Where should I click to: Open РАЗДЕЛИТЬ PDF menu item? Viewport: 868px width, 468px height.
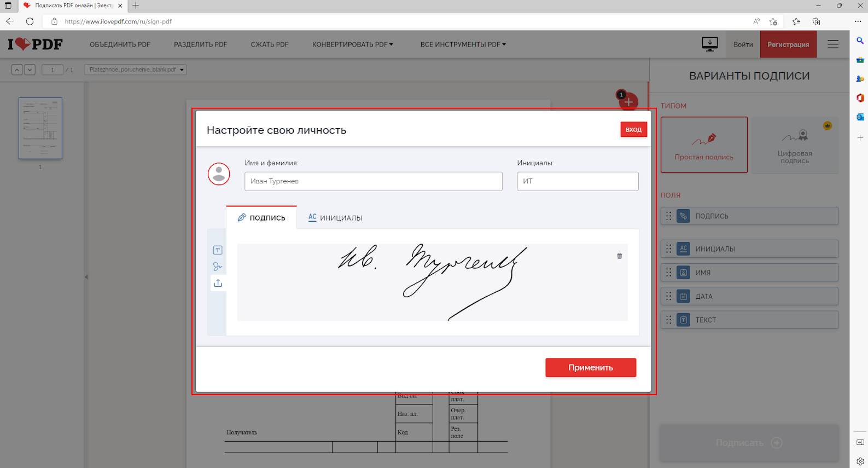pyautogui.click(x=200, y=44)
